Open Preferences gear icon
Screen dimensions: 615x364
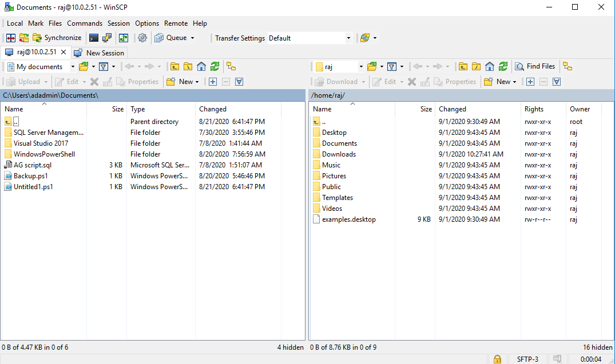coord(142,38)
